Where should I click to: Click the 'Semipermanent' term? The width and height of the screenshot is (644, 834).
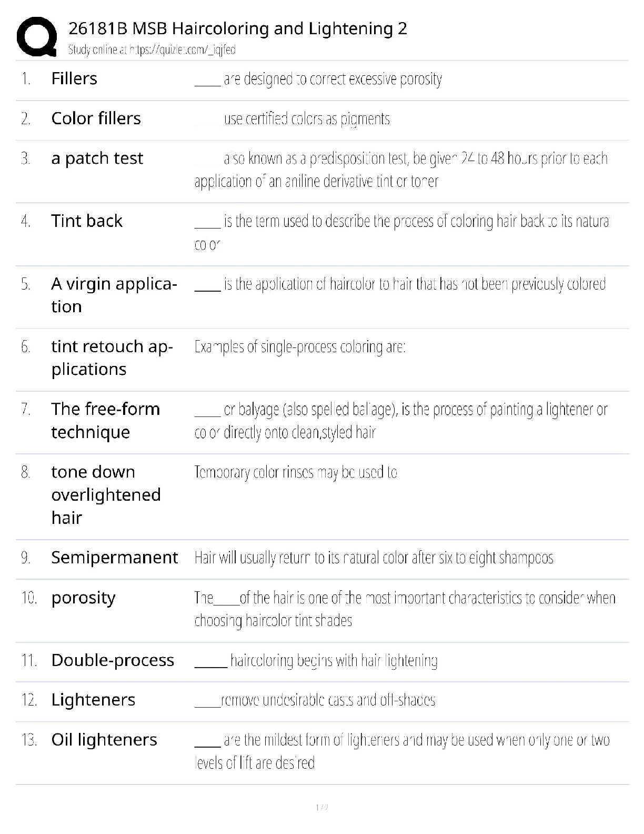pos(114,558)
